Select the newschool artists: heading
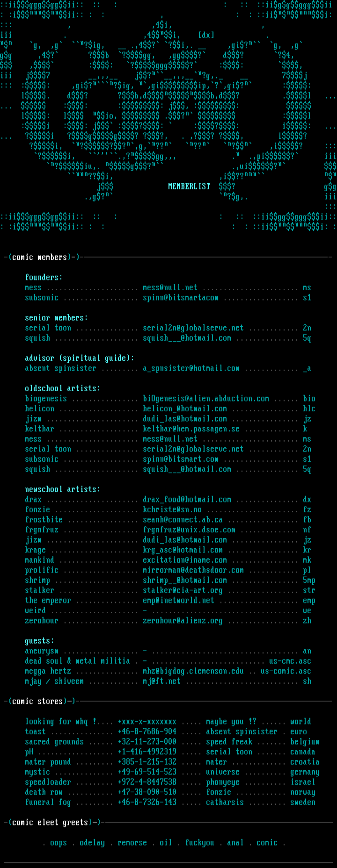The image size is (337, 868). (62, 489)
